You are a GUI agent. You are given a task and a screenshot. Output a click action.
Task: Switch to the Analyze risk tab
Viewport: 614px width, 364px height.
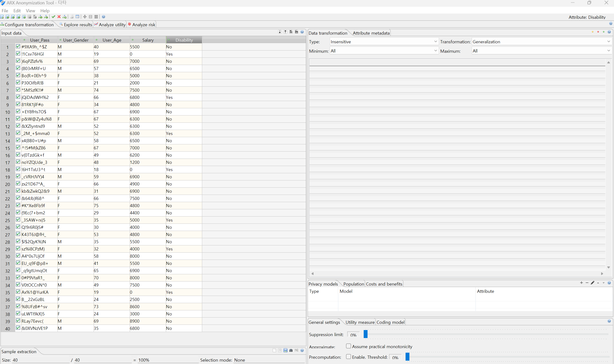[142, 25]
